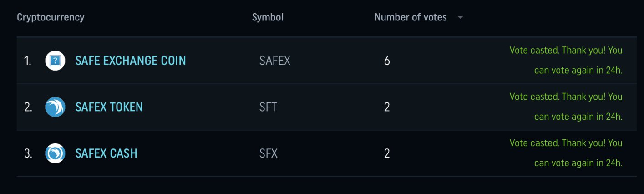
Task: Click the vote count 6 for SAFEX
Action: point(387,61)
